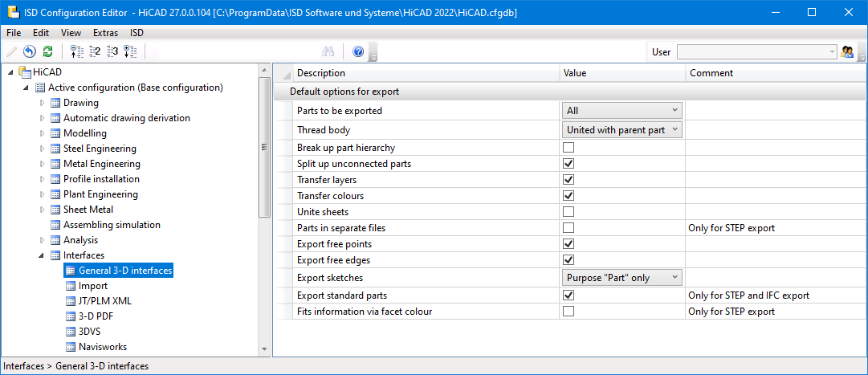
Task: Click the HiCAD root folder icon
Action: [x=24, y=71]
